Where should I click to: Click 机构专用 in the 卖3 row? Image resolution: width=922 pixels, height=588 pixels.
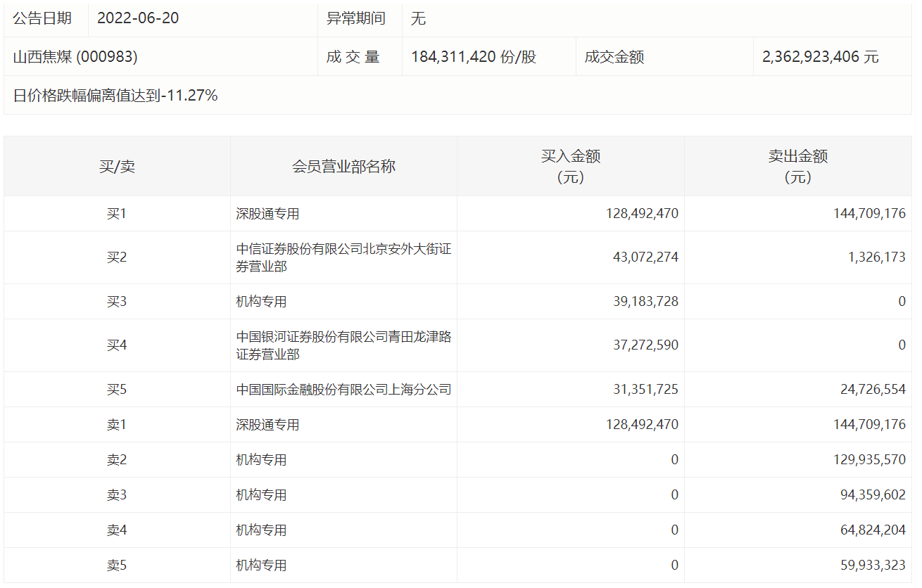pyautogui.click(x=261, y=495)
